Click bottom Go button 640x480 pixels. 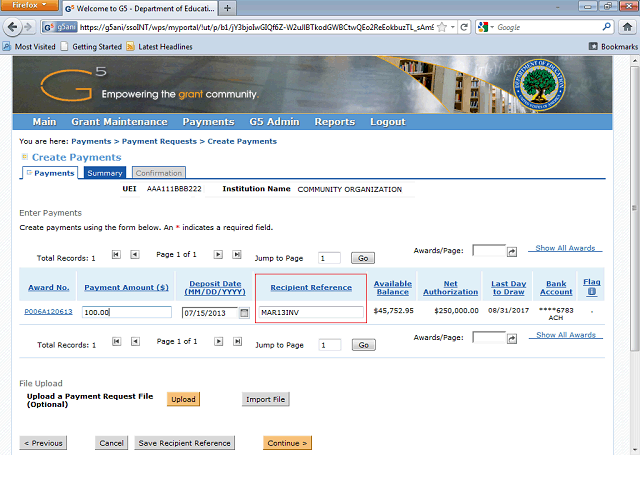[x=364, y=345]
